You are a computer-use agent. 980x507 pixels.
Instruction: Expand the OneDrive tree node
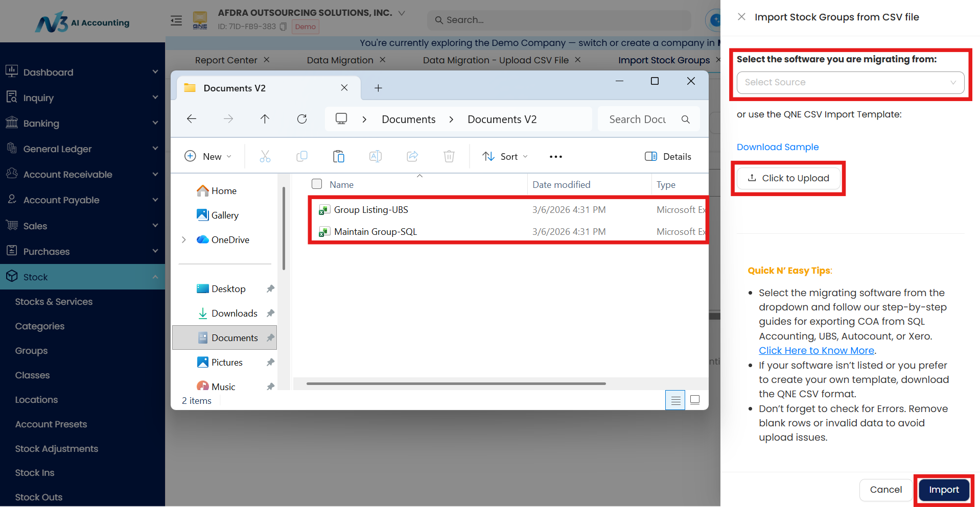(x=184, y=239)
